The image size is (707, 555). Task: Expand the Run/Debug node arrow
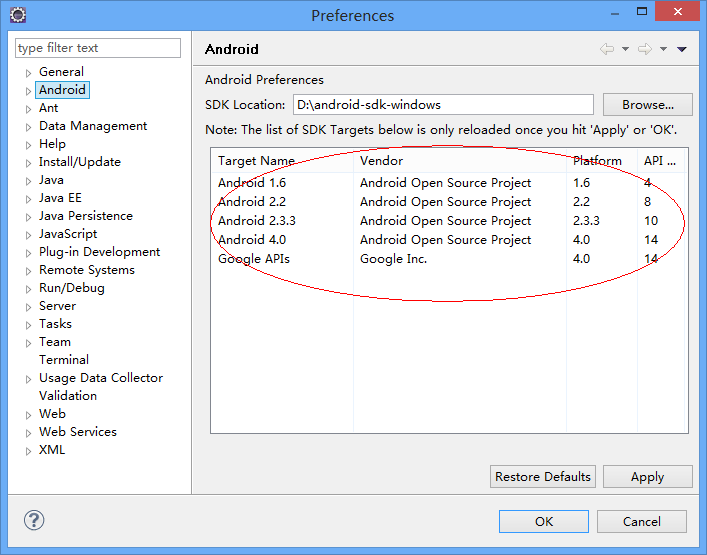pos(28,289)
